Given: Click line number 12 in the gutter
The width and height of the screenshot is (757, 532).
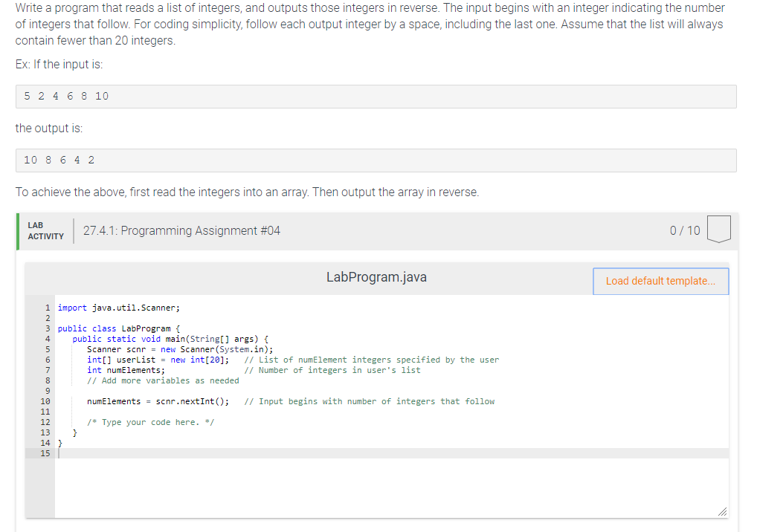Looking at the screenshot, I should (x=45, y=422).
